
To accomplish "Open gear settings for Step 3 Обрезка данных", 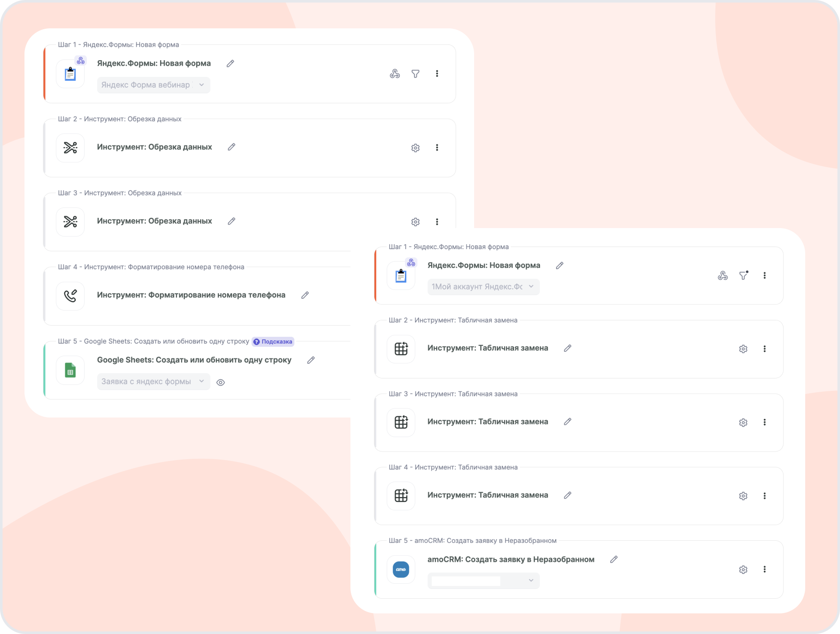I will pyautogui.click(x=416, y=222).
